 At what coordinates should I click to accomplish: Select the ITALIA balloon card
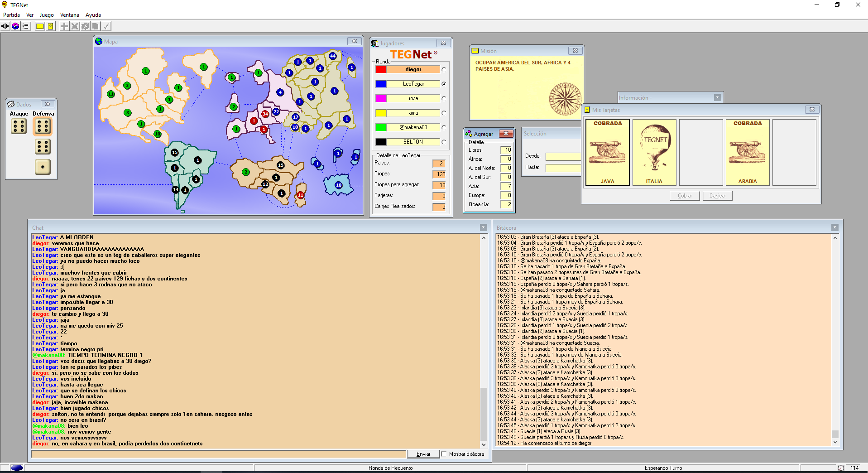[654, 152]
